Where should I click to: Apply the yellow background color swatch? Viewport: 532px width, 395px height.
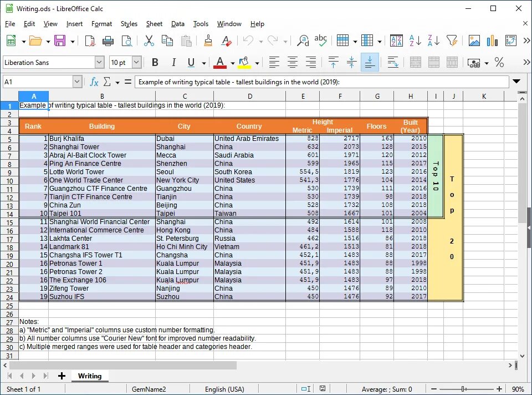coord(244,63)
